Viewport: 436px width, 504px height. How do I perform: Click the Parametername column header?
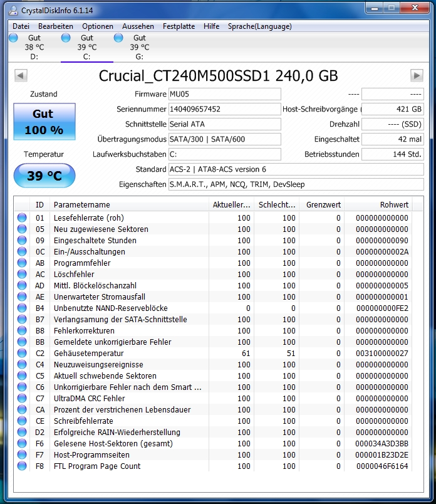tap(129, 205)
